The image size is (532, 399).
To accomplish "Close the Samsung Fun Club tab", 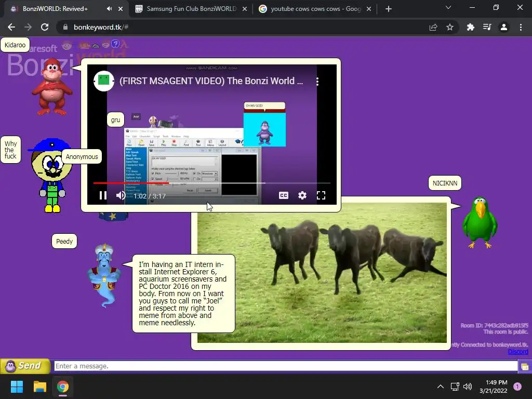I will point(245,9).
